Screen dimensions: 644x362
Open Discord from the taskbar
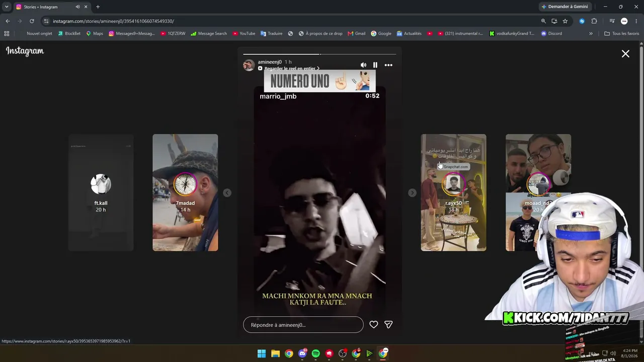point(302,353)
